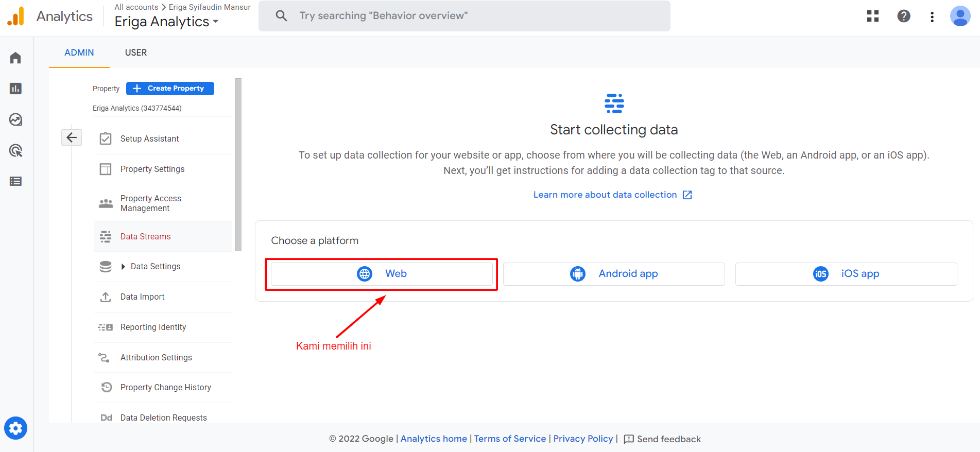The image size is (980, 452).
Task: Open the Reports section icon
Action: [15, 89]
